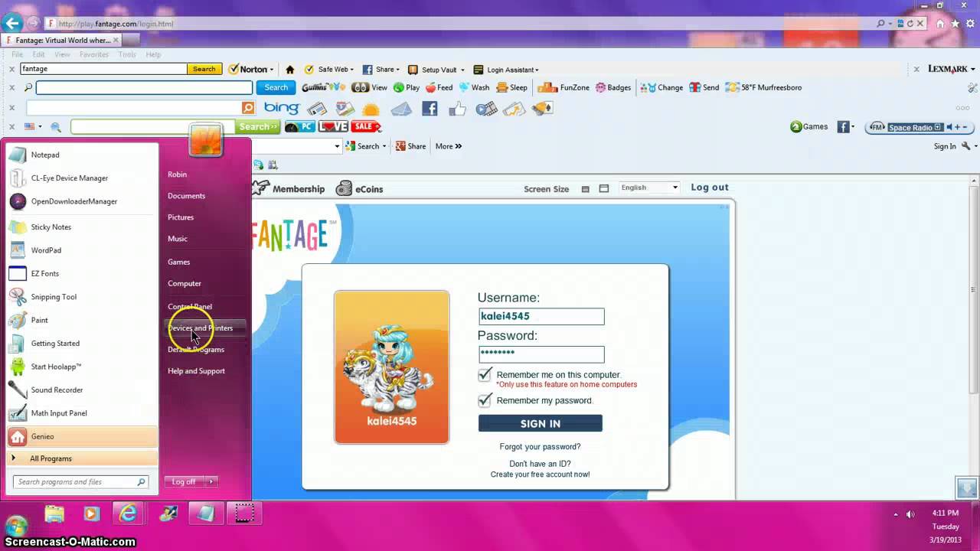Screen dimensions: 980x551
Task: Click the yellow Norton Search button
Action: click(x=204, y=69)
